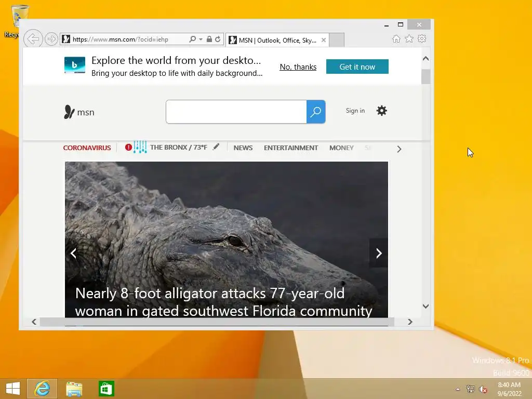Image resolution: width=532 pixels, height=399 pixels.
Task: Show previous story with the left carousel arrow
Action: pos(73,253)
